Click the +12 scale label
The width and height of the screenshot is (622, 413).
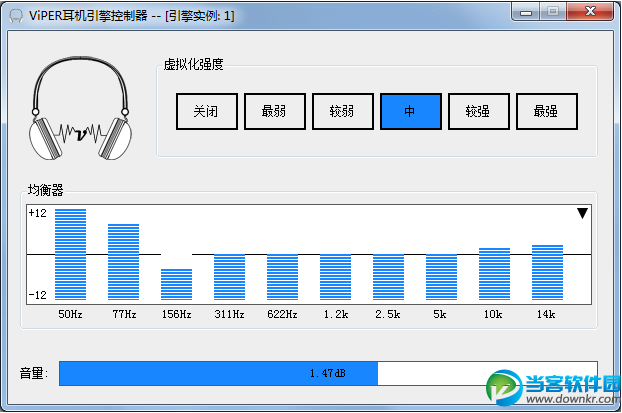[38, 213]
